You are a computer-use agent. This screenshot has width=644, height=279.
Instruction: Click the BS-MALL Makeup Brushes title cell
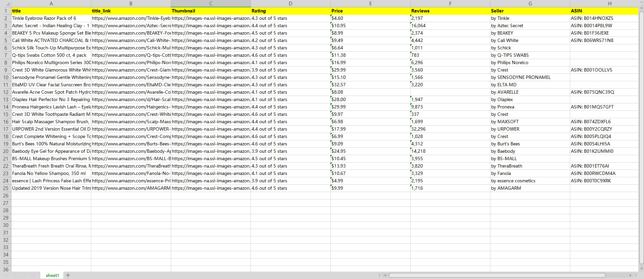[51, 158]
